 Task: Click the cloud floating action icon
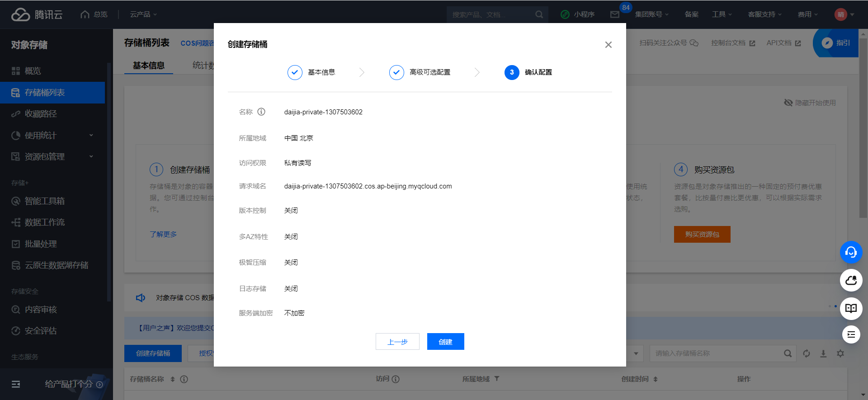pyautogui.click(x=851, y=280)
